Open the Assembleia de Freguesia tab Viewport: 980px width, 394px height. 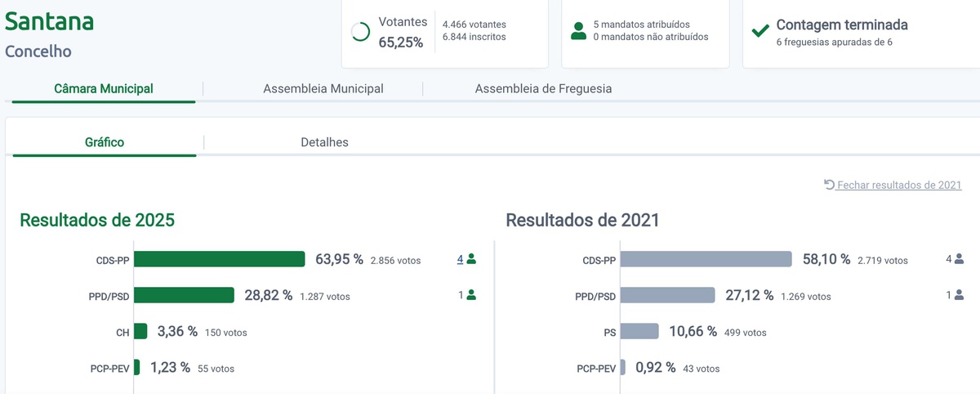coord(543,88)
